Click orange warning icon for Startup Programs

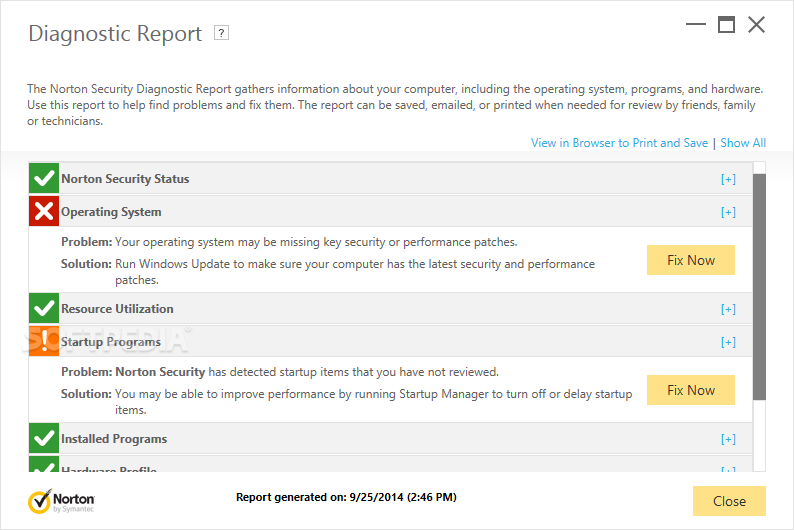click(x=44, y=341)
